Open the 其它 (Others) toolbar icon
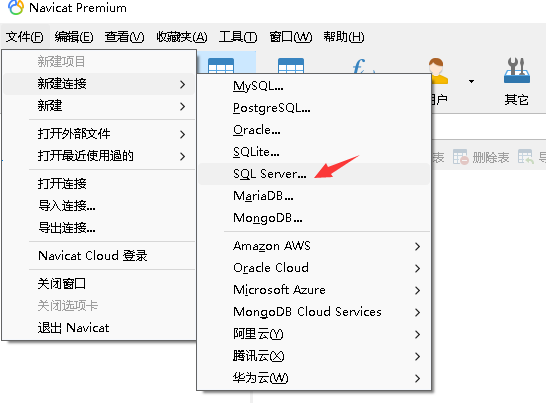Screen dimensions: 546x403 517,71
